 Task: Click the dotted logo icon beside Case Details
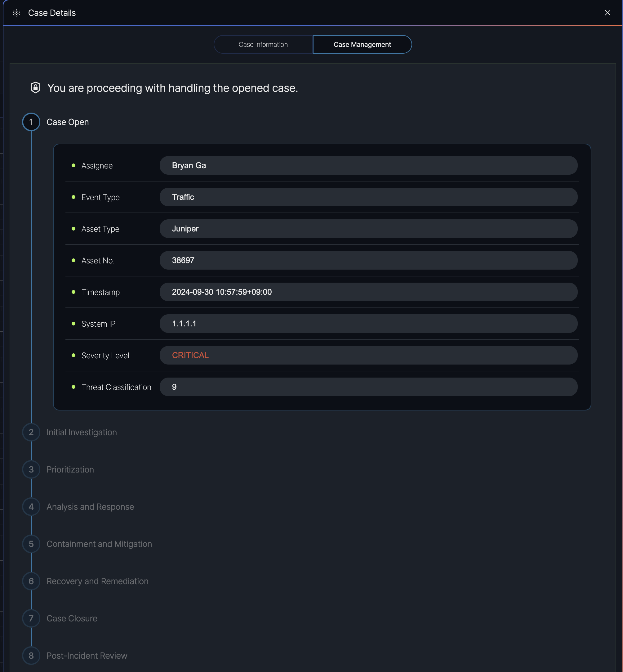[16, 13]
